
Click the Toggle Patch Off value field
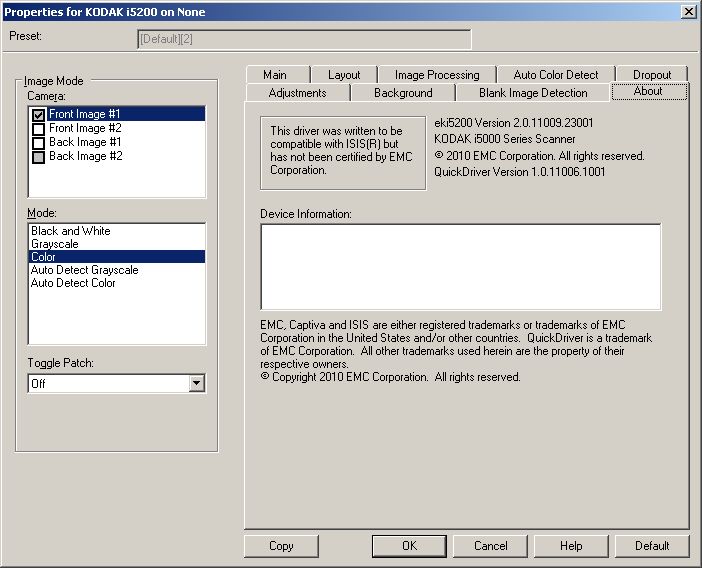pyautogui.click(x=109, y=384)
